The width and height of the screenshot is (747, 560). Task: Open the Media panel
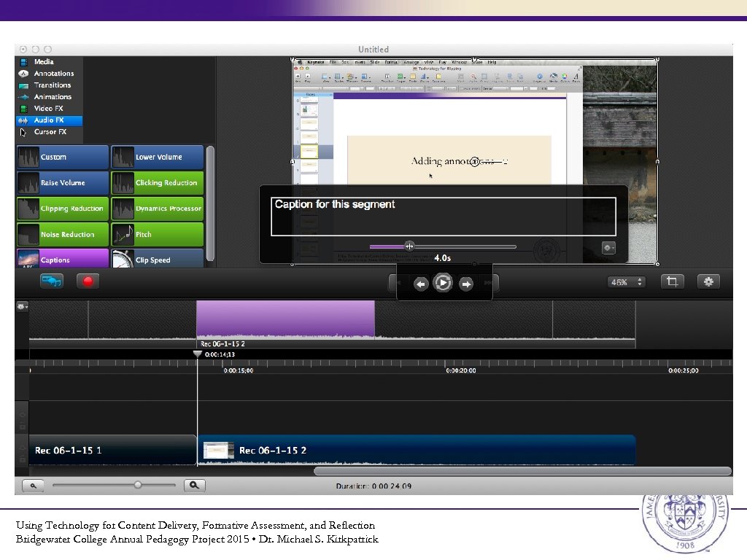tap(45, 61)
